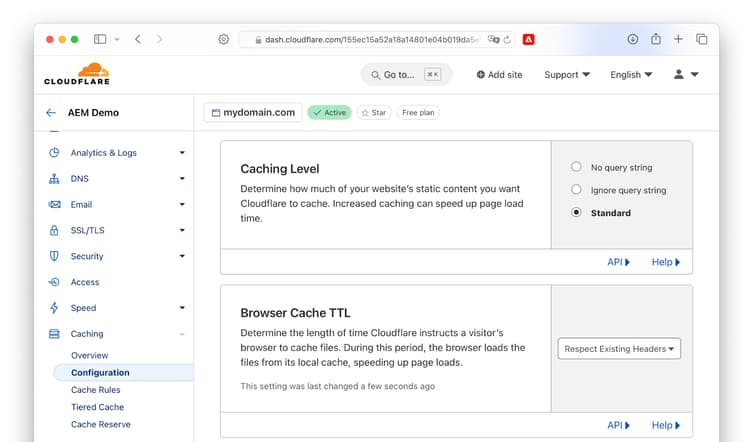Select the No query string option
750x442 pixels.
point(576,167)
